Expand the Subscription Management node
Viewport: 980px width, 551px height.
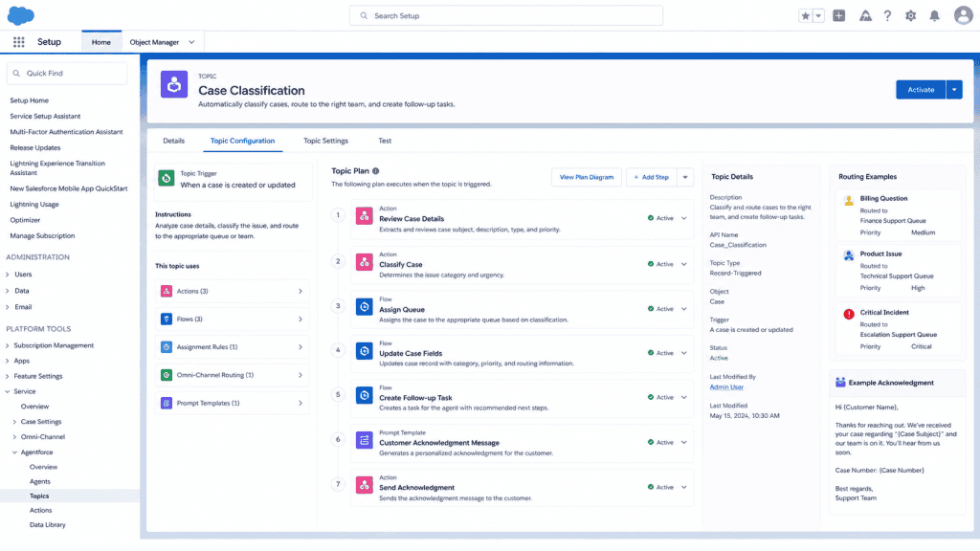pyautogui.click(x=8, y=345)
